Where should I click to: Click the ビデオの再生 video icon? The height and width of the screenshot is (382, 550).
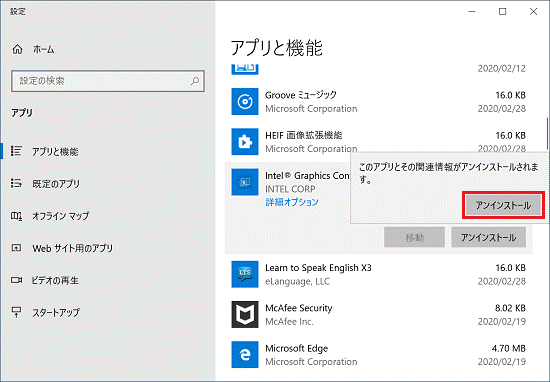point(16,280)
